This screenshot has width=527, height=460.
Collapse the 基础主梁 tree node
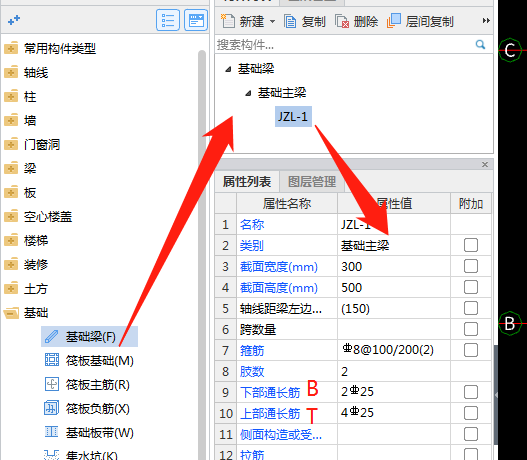pos(248,93)
